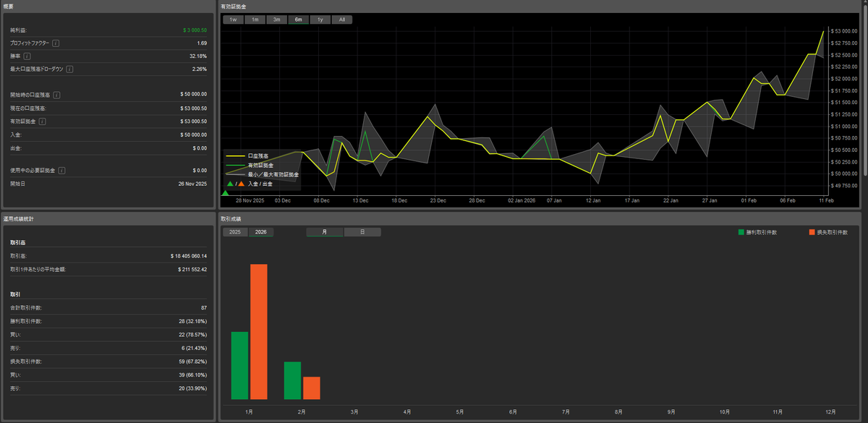The image size is (868, 423).
Task: Click 現在の口座残高 label
Action: [28, 108]
